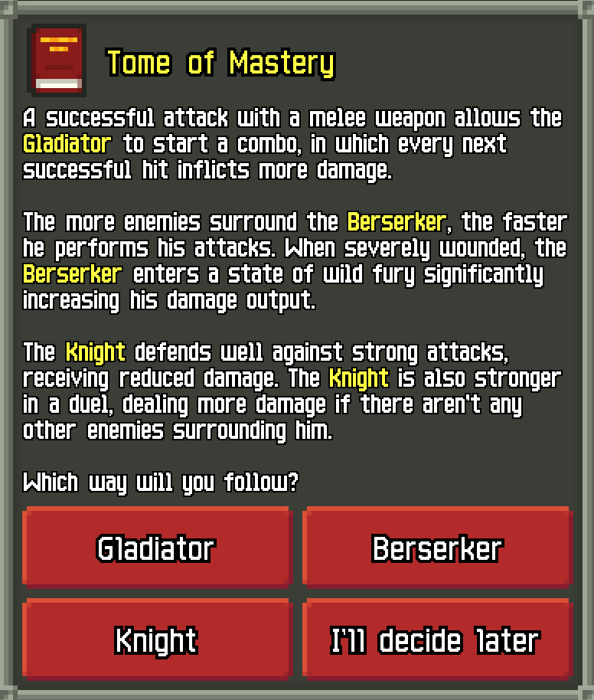Image resolution: width=594 pixels, height=700 pixels.
Task: Click the word Tome in the title
Action: [x=139, y=62]
